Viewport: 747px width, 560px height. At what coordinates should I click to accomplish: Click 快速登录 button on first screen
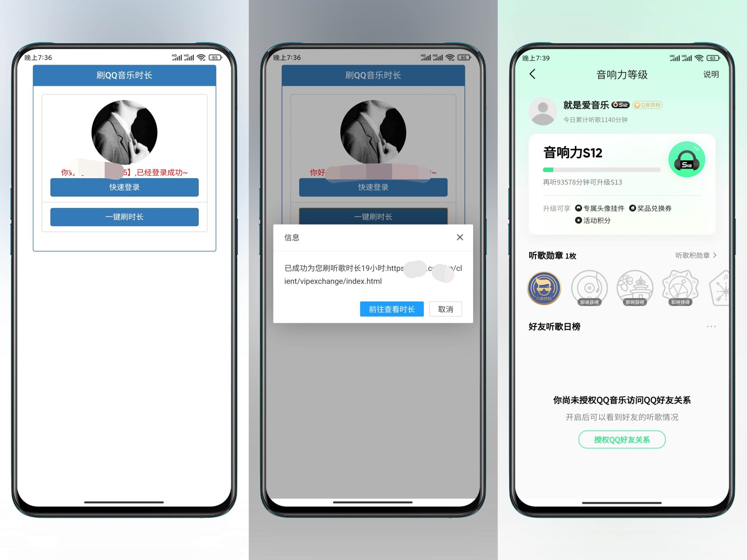[124, 187]
